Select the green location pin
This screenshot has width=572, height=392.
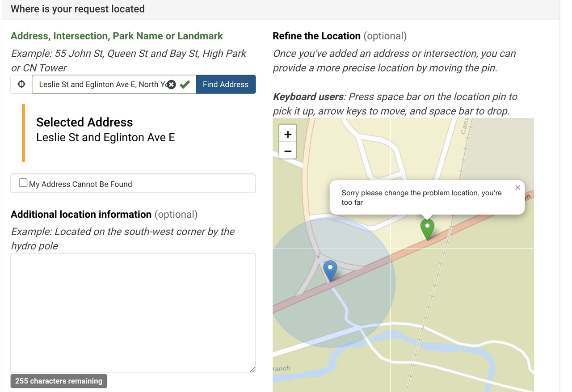tap(427, 228)
